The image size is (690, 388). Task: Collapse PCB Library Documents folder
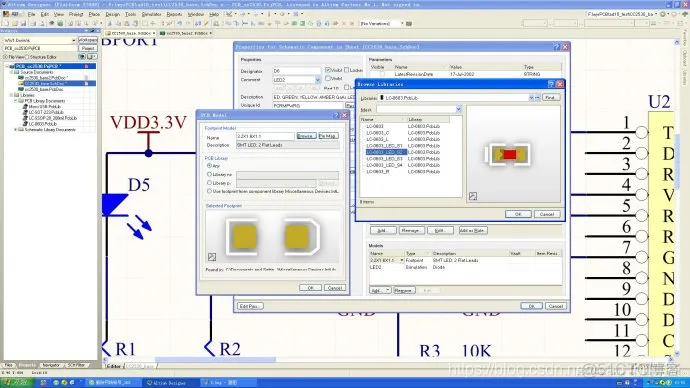pyautogui.click(x=16, y=101)
